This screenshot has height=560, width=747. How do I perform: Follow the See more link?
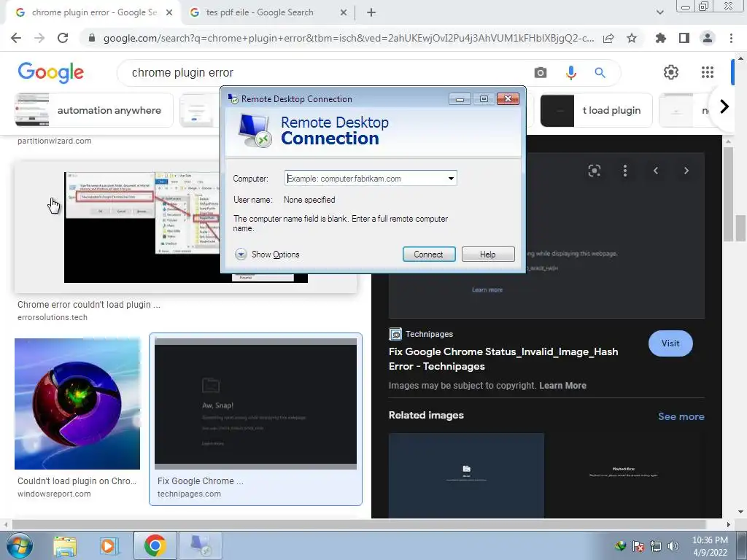coord(681,416)
